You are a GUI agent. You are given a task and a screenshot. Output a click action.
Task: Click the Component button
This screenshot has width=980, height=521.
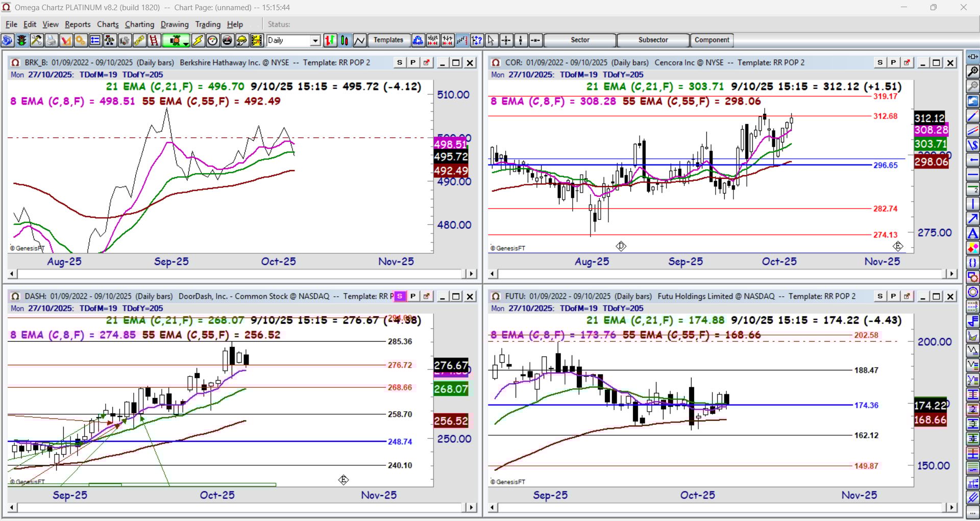[712, 40]
